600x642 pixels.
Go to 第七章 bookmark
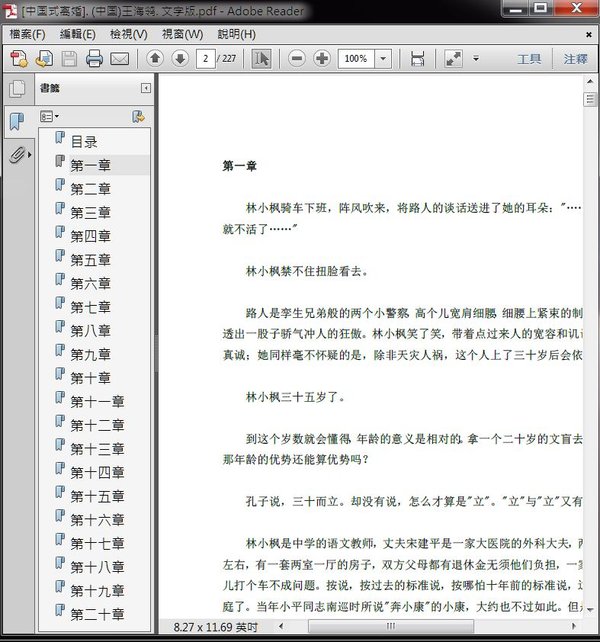[x=91, y=307]
